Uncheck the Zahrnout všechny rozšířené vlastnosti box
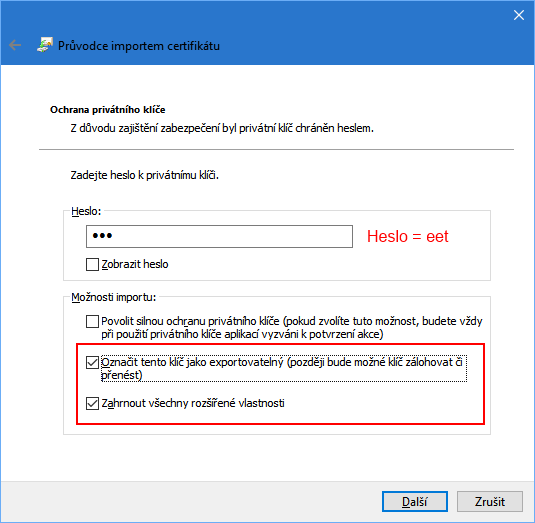The height and width of the screenshot is (523, 535). coord(92,403)
